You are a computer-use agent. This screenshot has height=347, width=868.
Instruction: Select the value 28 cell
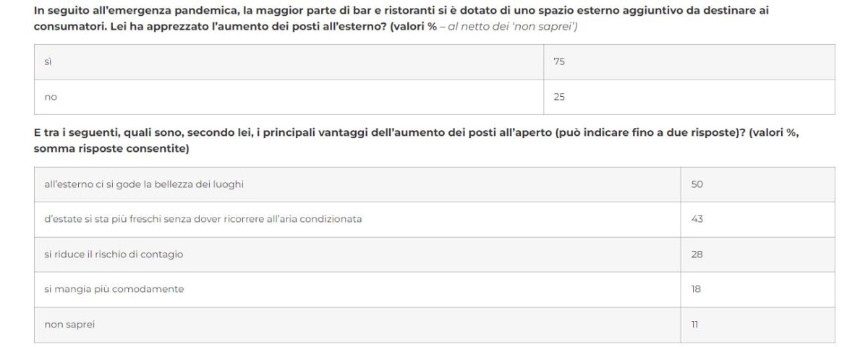point(697,254)
